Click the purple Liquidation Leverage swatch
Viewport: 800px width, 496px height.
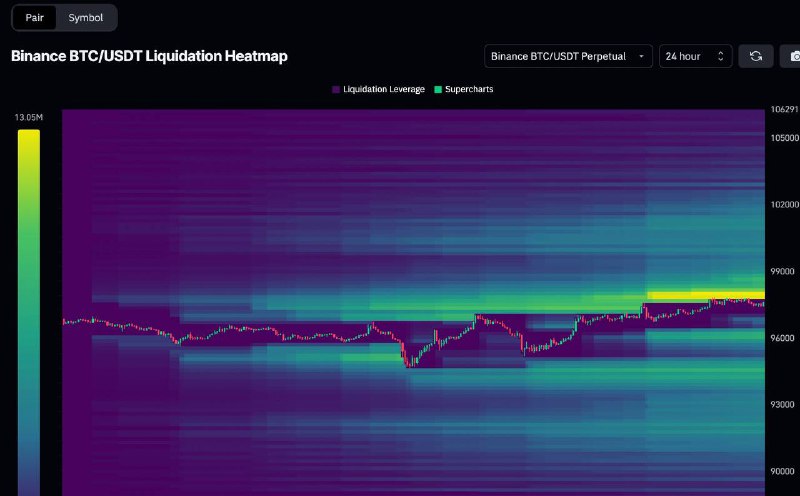click(336, 90)
